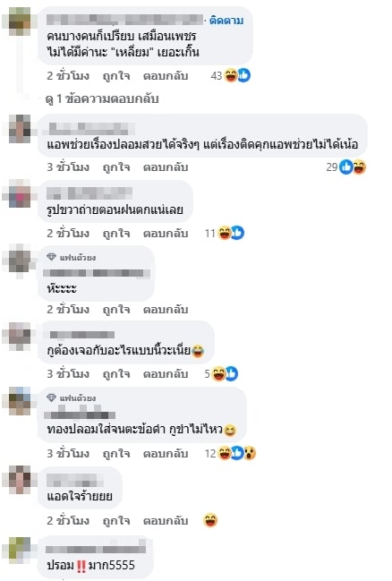Click the diamond fan badge above หึะะะะ
This screenshot has height=581, width=392.
pos(51,257)
